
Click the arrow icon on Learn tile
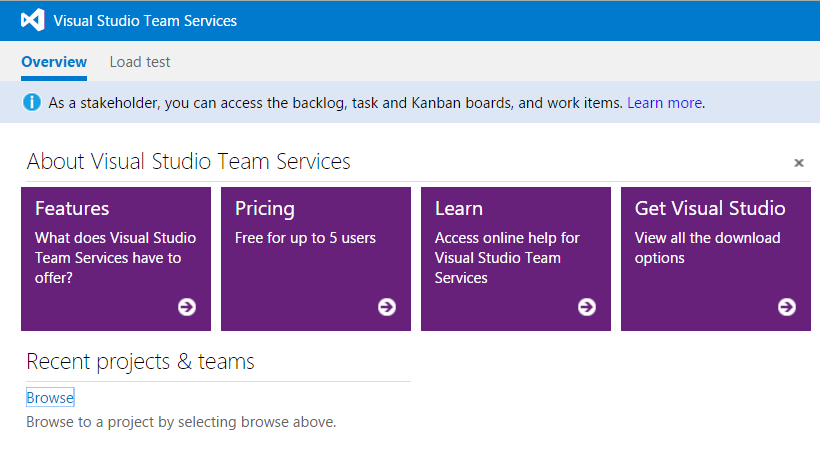tap(587, 307)
